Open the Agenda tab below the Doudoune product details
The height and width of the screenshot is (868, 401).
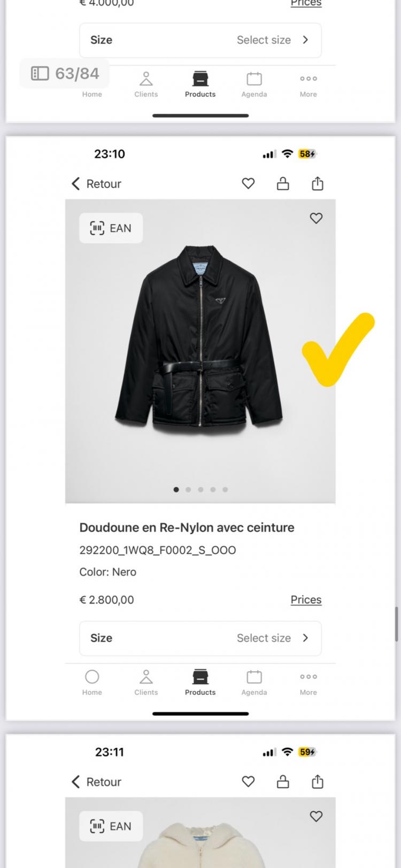(x=254, y=682)
